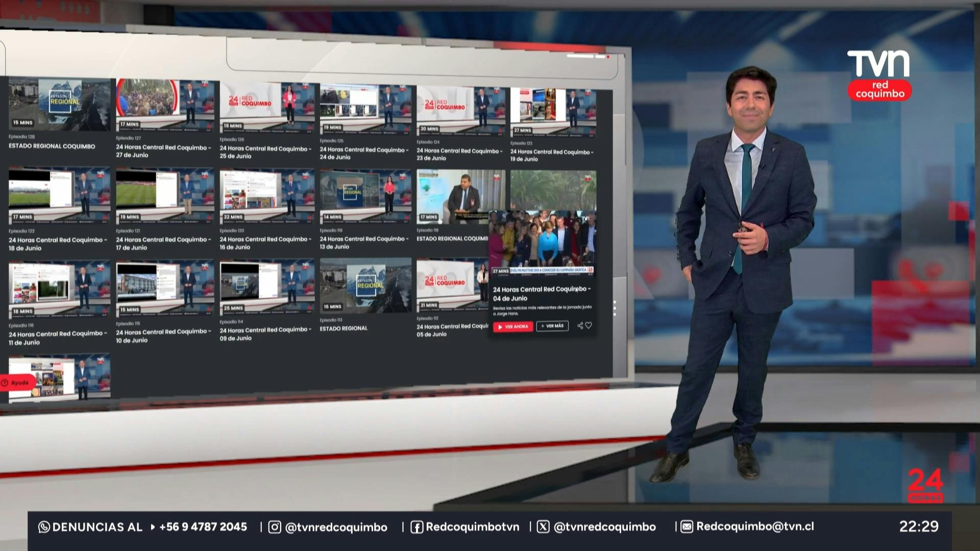
Task: Open the 24 de Junio episode thumbnail
Action: pyautogui.click(x=365, y=109)
